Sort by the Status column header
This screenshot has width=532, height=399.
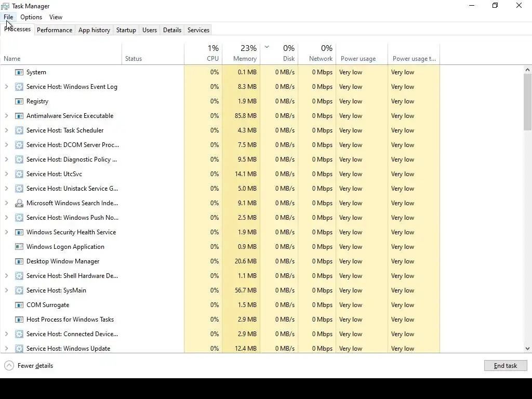click(153, 54)
